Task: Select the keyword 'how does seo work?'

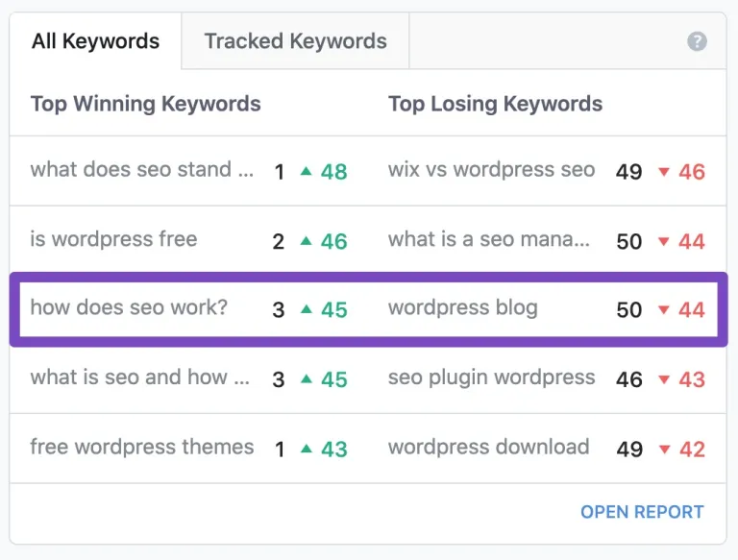Action: point(129,307)
